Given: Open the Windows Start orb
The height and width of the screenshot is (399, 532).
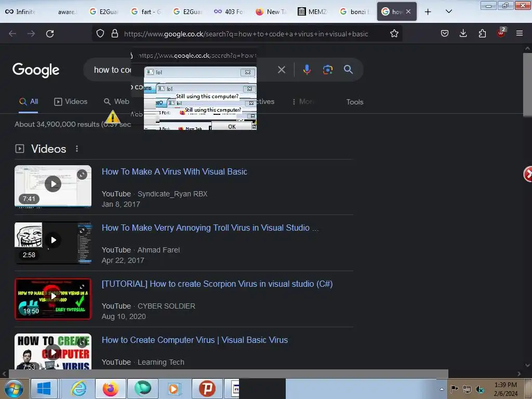Looking at the screenshot, I should [14, 389].
